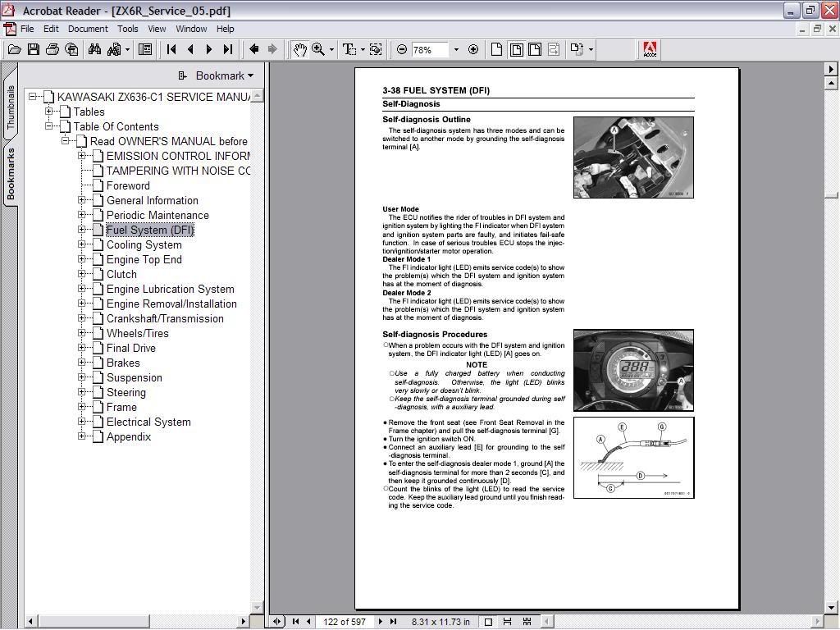The height and width of the screenshot is (630, 840).
Task: Click status bar First Page icon
Action: pos(295,622)
